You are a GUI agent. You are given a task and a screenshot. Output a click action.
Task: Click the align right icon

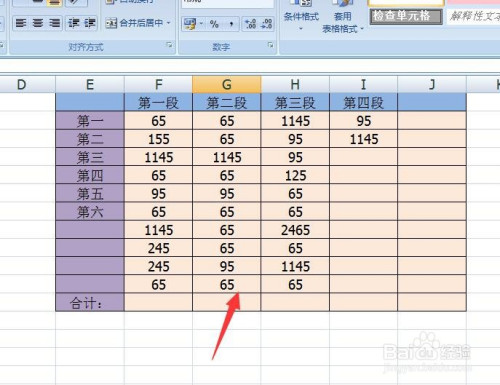click(x=54, y=23)
